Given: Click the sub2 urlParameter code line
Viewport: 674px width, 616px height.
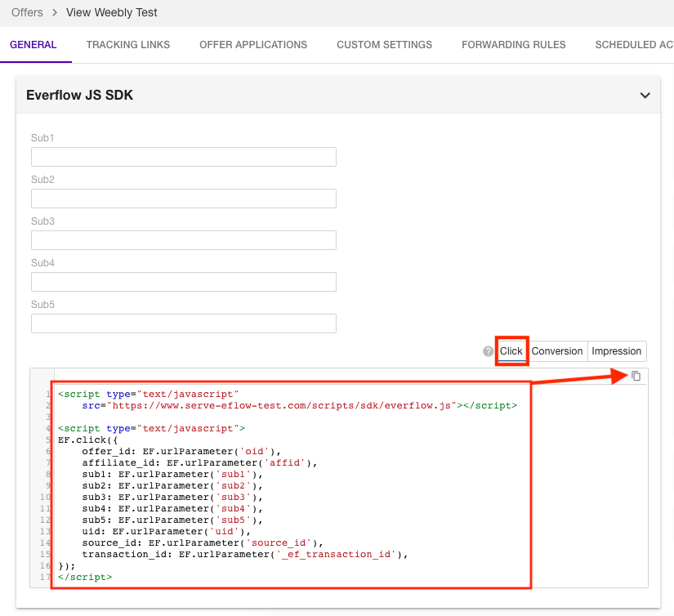Looking at the screenshot, I should 172,486.
